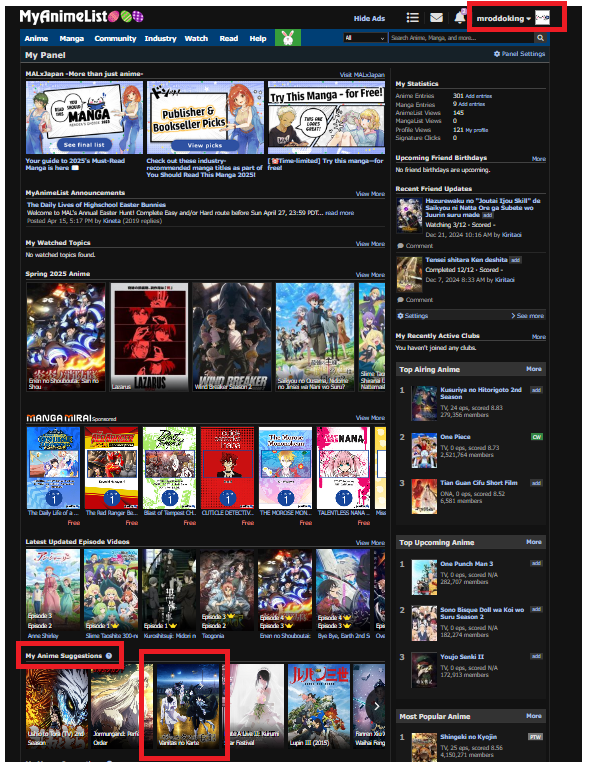Click read more on Easter announcement
608x772 pixels.
pos(339,213)
